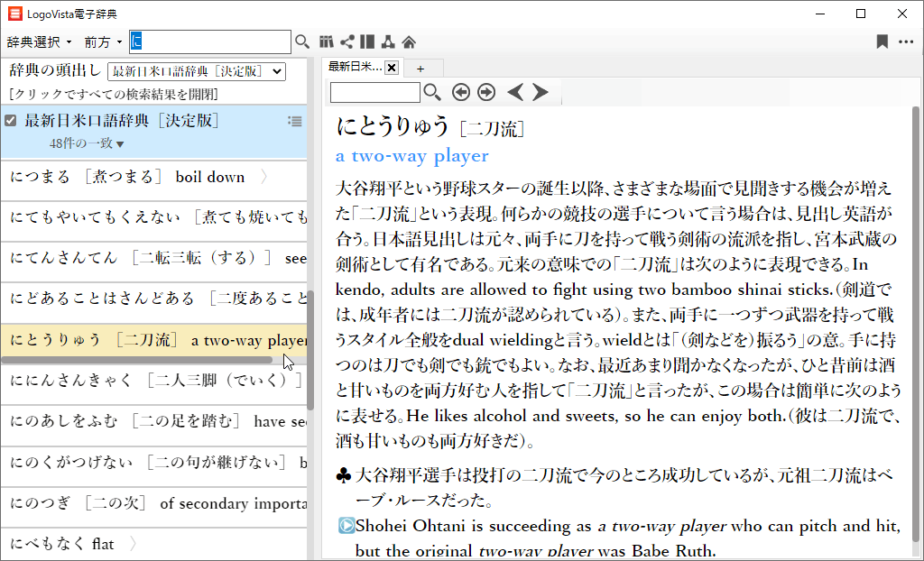The height and width of the screenshot is (561, 924).
Task: Add a new tab with plus button
Action: pyautogui.click(x=420, y=68)
